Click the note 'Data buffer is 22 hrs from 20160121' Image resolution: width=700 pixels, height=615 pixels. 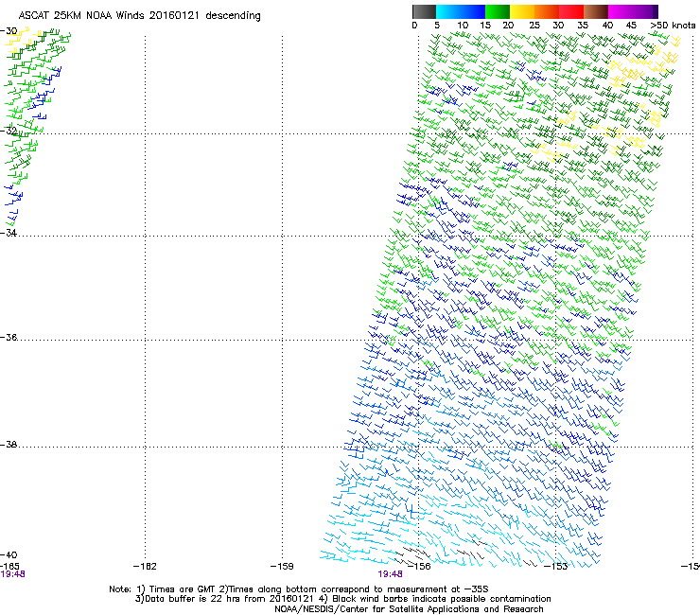pyautogui.click(x=225, y=599)
